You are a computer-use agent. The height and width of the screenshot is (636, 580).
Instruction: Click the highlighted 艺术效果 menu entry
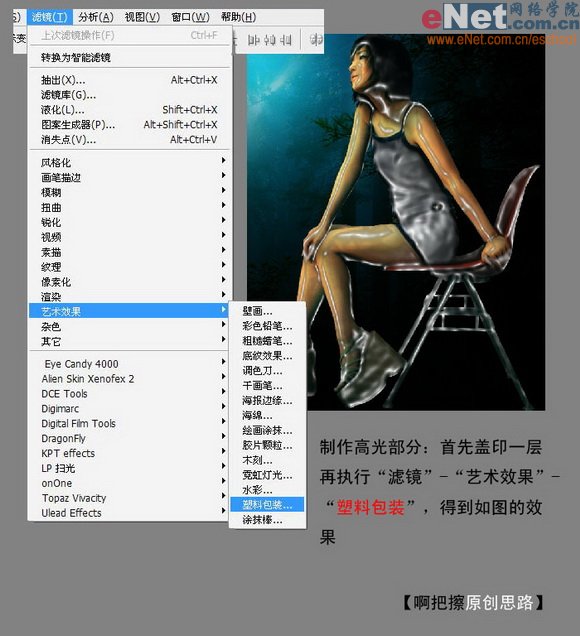(x=130, y=311)
